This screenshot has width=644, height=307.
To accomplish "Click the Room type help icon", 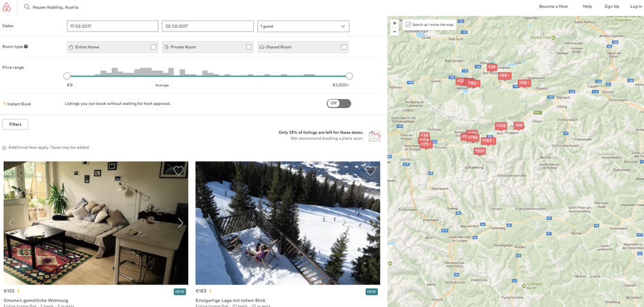I will pos(26,47).
